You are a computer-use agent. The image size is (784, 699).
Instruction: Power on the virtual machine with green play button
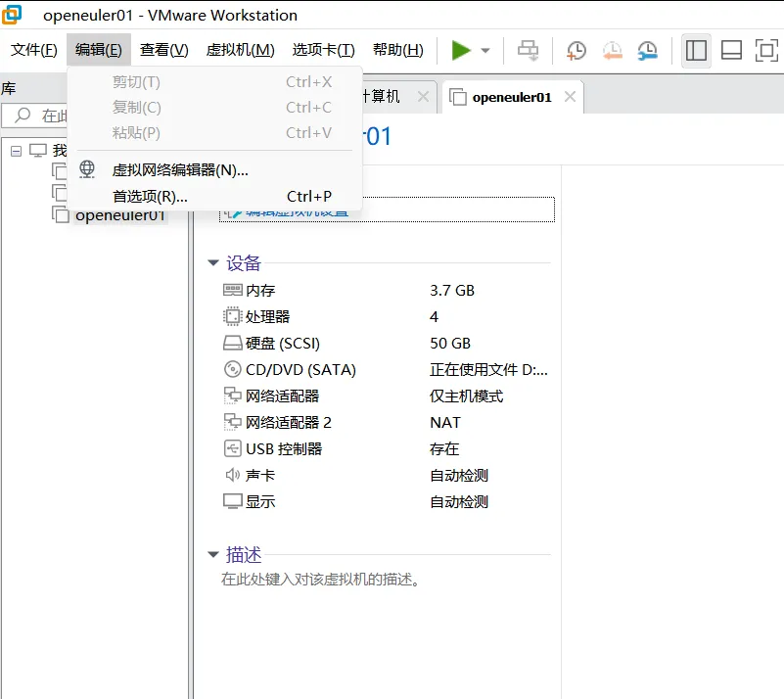click(460, 50)
